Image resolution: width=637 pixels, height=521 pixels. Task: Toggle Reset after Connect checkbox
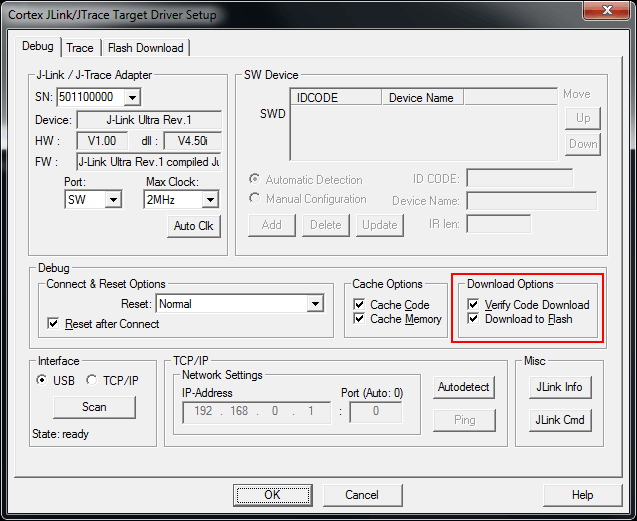[54, 324]
